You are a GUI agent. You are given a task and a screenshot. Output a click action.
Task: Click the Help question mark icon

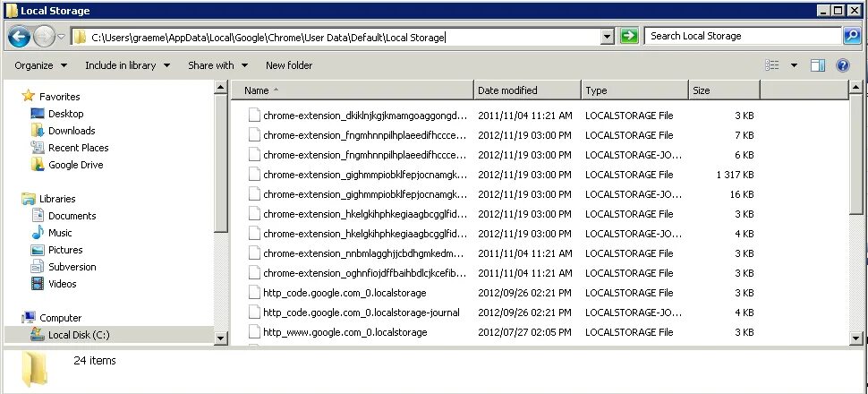click(x=843, y=65)
